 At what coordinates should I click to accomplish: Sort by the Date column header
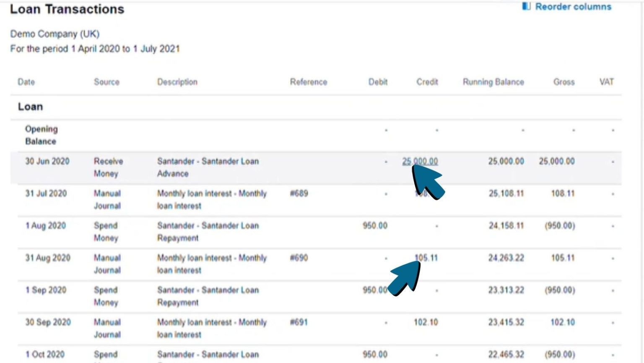(x=26, y=82)
